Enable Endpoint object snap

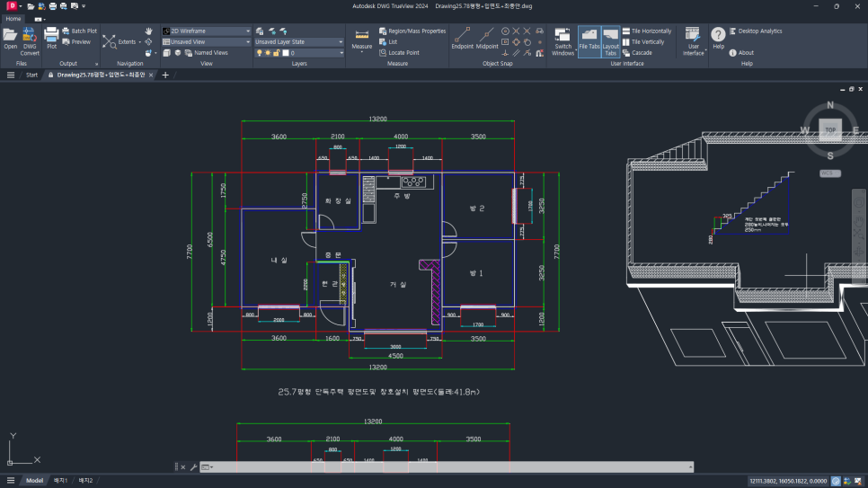pyautogui.click(x=462, y=39)
